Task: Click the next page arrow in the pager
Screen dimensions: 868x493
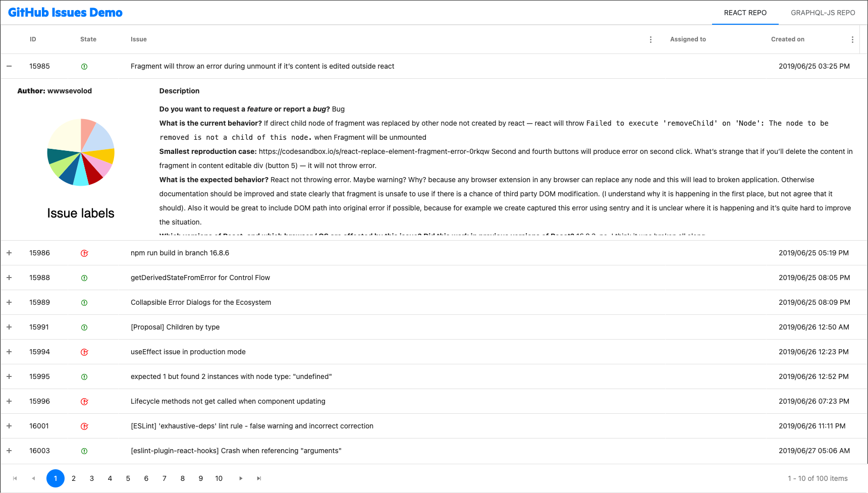Action: [241, 478]
